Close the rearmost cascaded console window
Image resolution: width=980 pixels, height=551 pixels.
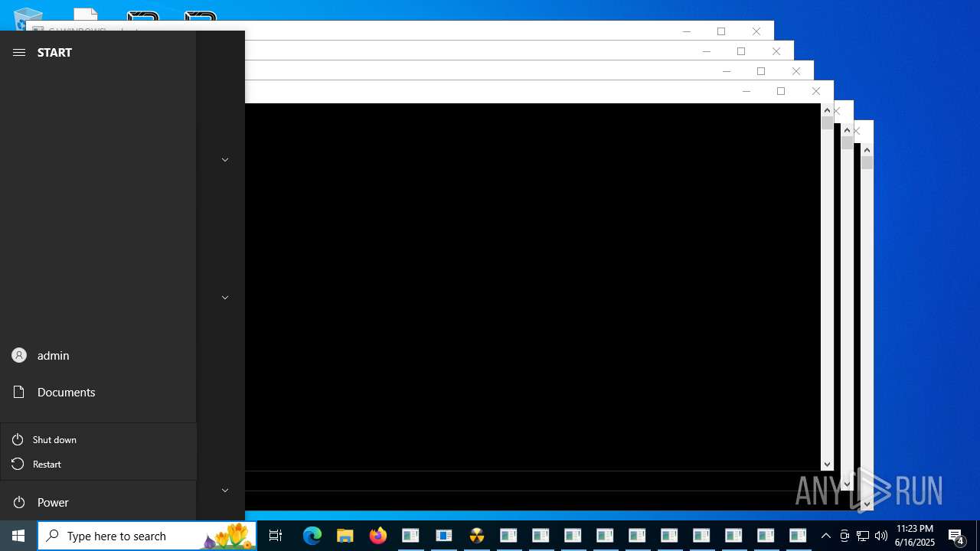point(756,31)
